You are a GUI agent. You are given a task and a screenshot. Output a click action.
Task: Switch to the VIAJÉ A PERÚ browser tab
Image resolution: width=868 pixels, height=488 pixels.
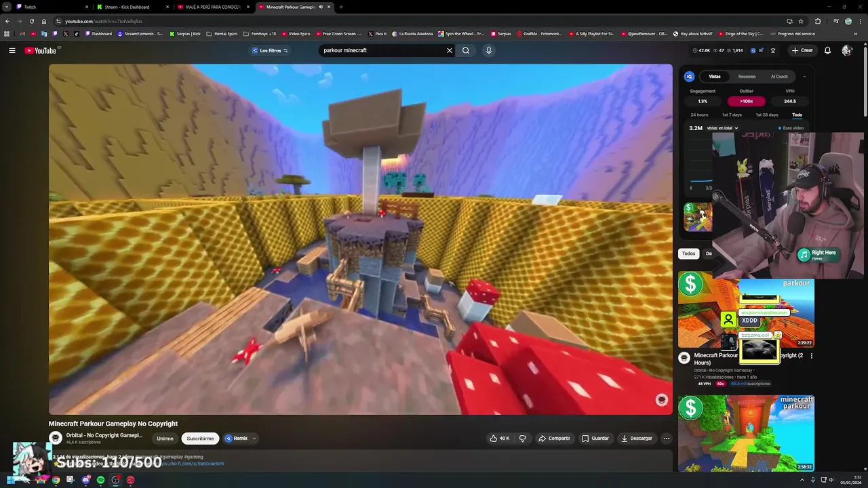212,7
